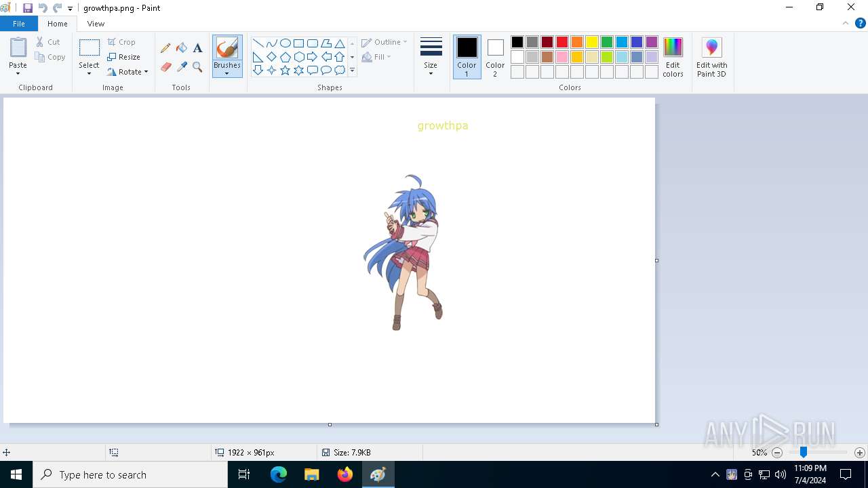Pick the purple color swatch
The height and width of the screenshot is (488, 868).
tap(652, 42)
